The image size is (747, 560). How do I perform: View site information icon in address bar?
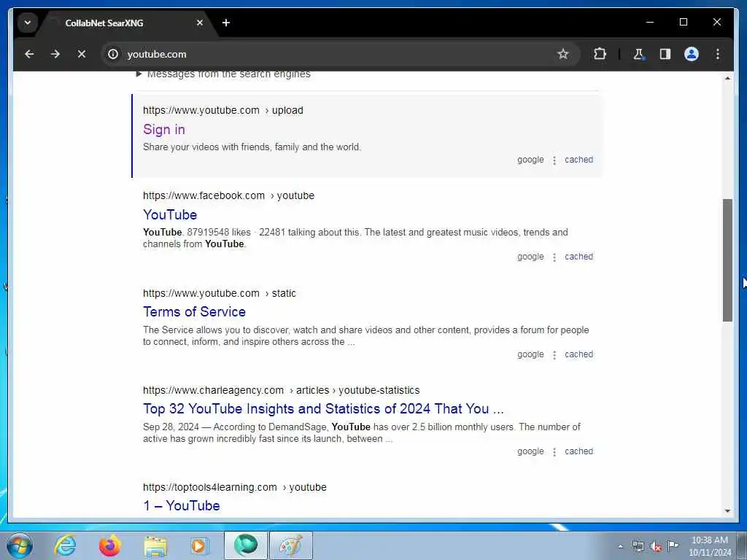113,54
